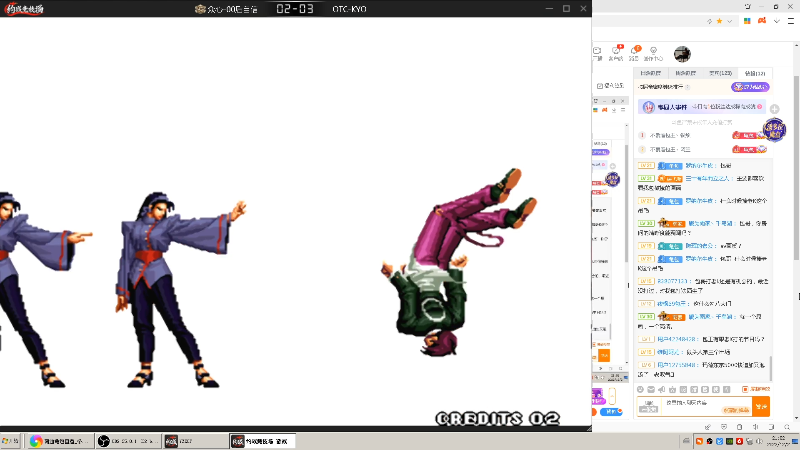The image size is (800, 450).
Task: Click the sound icon in bottom browser bar
Action: (x=756, y=427)
